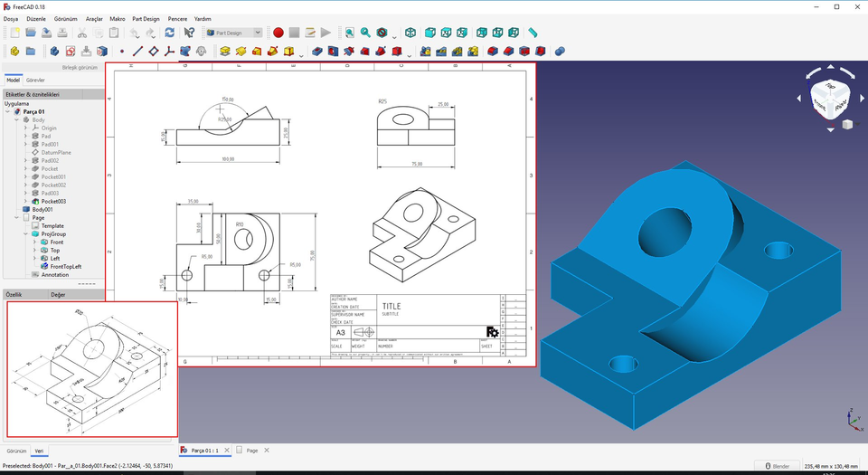Click the Refresh recompute icon
The image size is (868, 475).
pos(169,33)
